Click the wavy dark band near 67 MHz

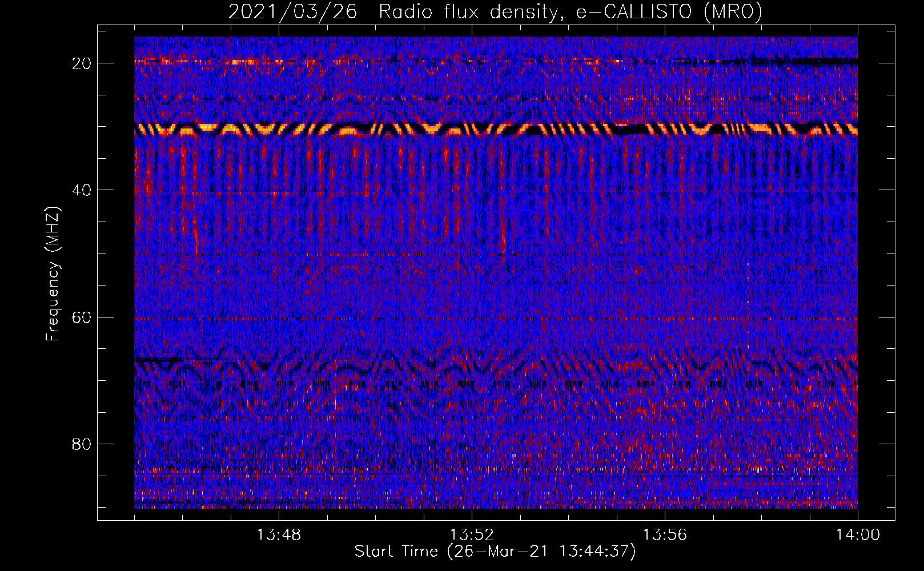496,365
